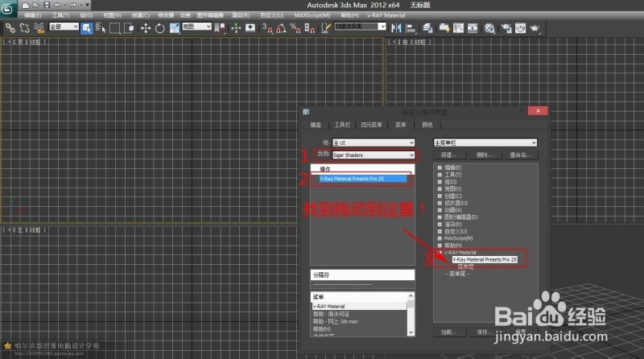Screen dimensions: 644x359
Task: Switch to the 工具栏 tab
Action: [342, 125]
